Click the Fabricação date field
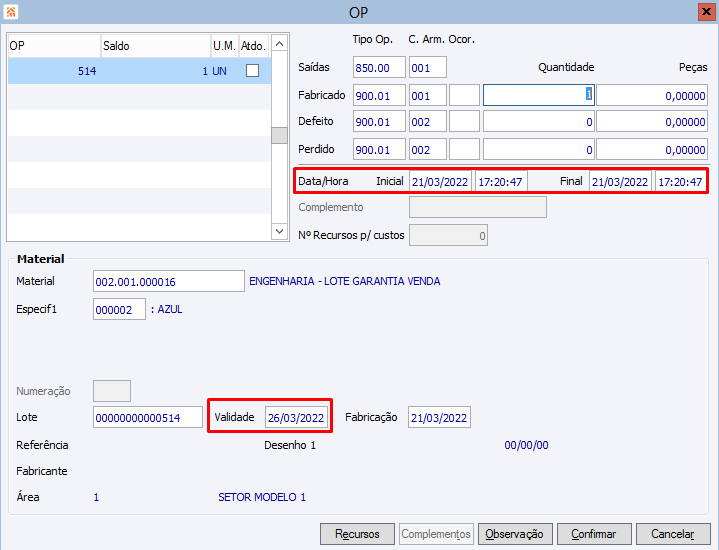This screenshot has width=719, height=550. [439, 417]
